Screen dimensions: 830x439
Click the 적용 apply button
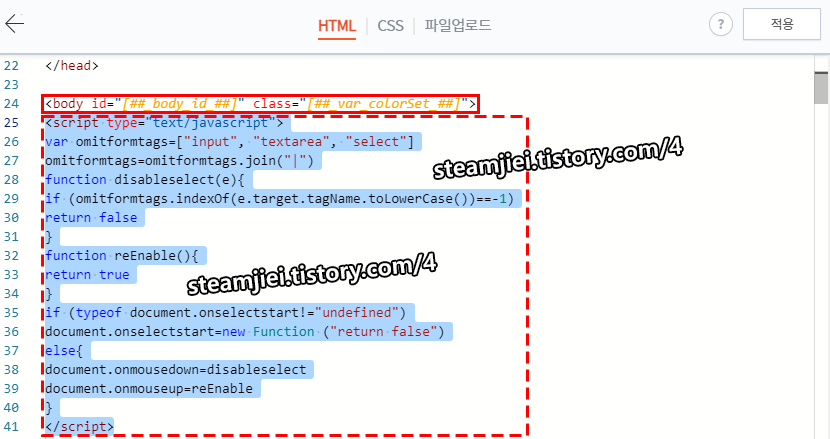(782, 24)
